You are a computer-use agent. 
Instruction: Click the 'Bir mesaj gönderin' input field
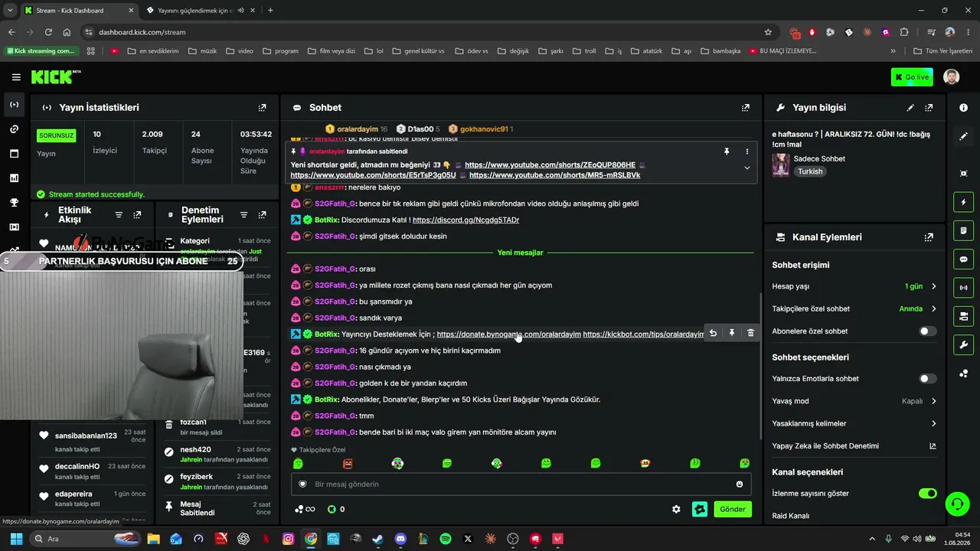tap(521, 484)
